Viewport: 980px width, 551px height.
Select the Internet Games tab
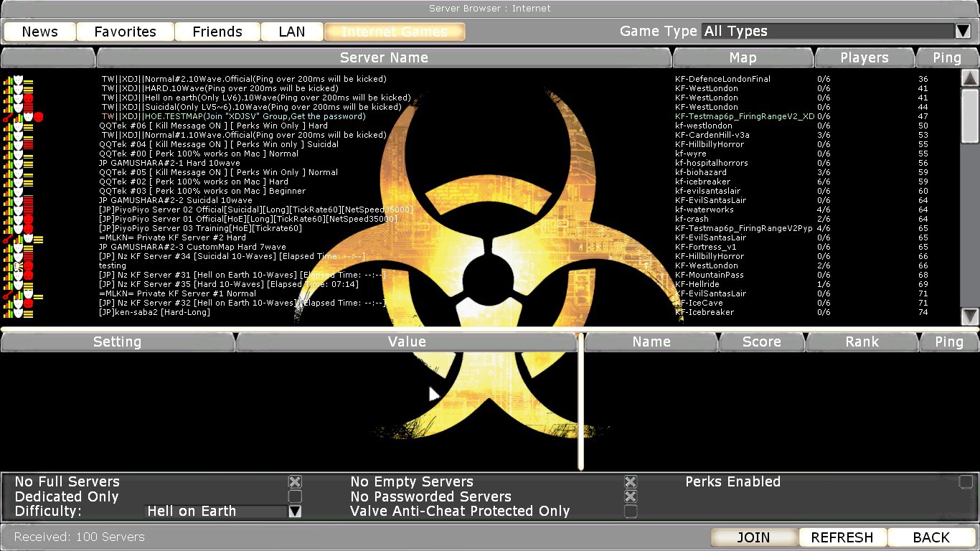point(395,32)
